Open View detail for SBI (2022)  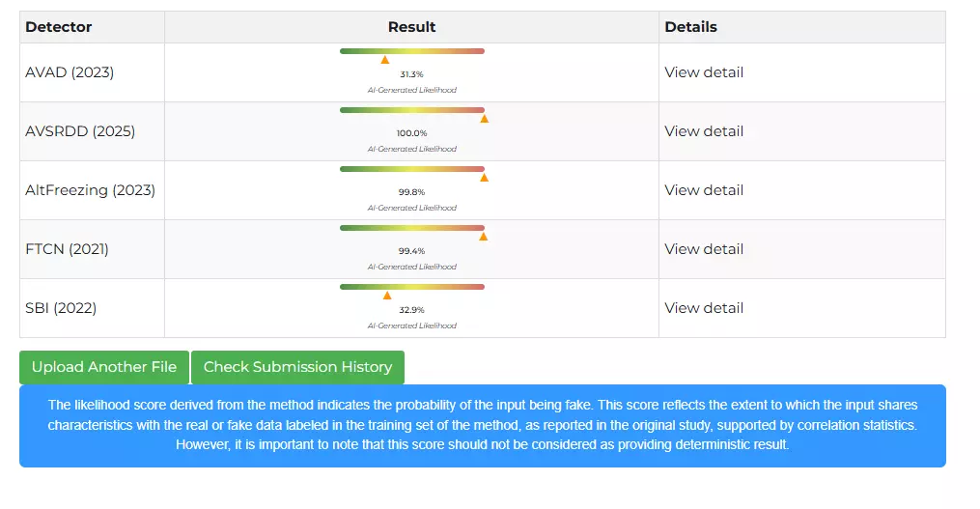click(704, 308)
